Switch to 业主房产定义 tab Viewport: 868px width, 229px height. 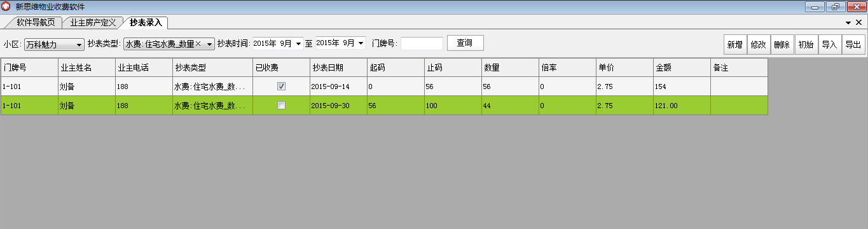[93, 22]
